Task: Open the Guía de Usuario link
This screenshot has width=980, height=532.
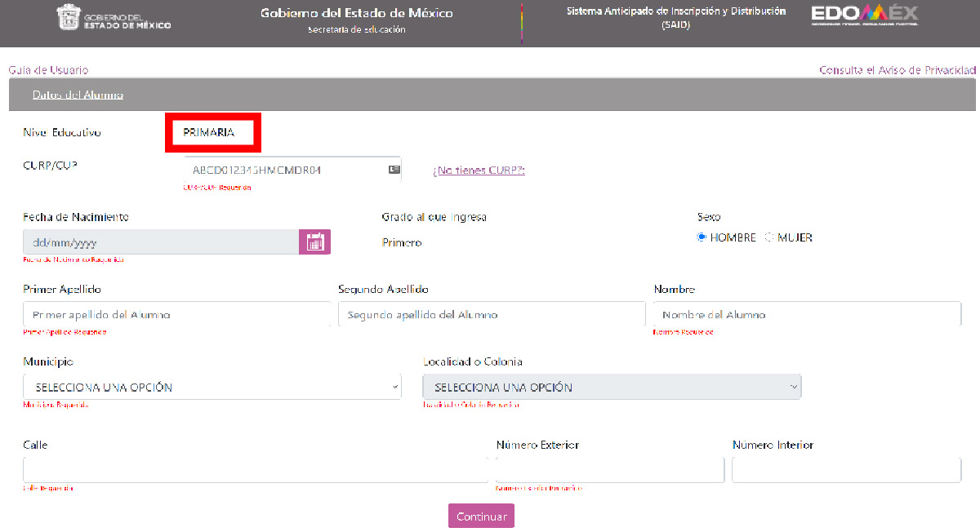Action: tap(48, 70)
